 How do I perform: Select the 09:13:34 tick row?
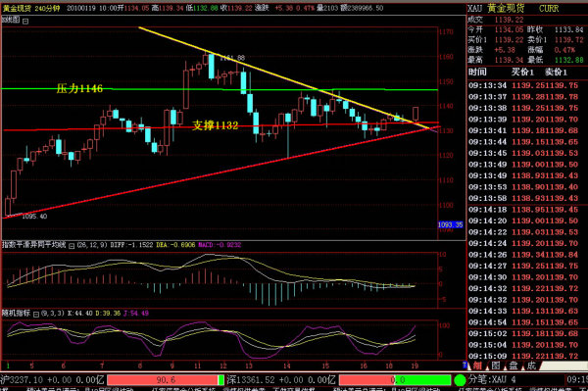point(527,85)
